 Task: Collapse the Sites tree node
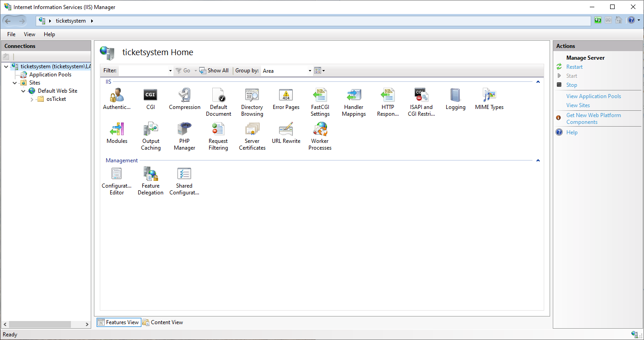pyautogui.click(x=15, y=83)
